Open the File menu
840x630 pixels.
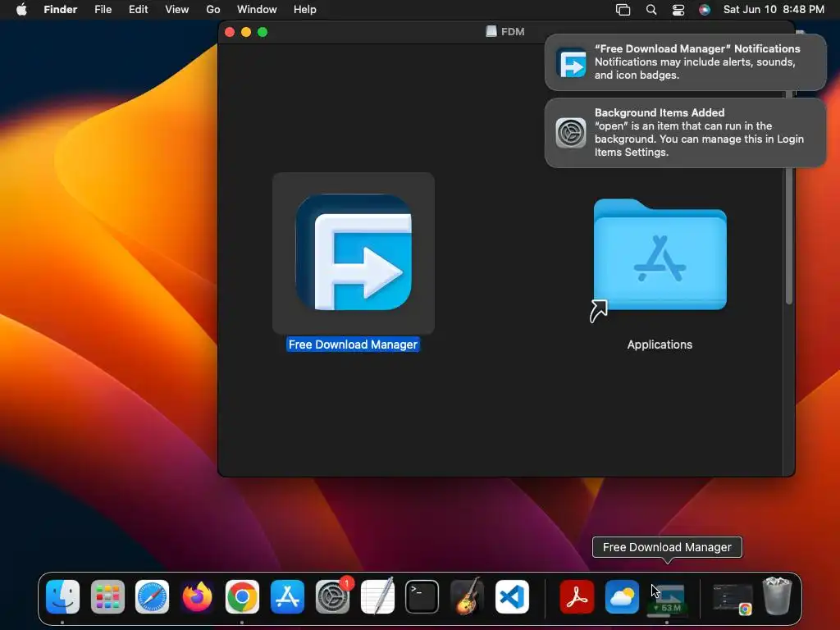click(103, 10)
